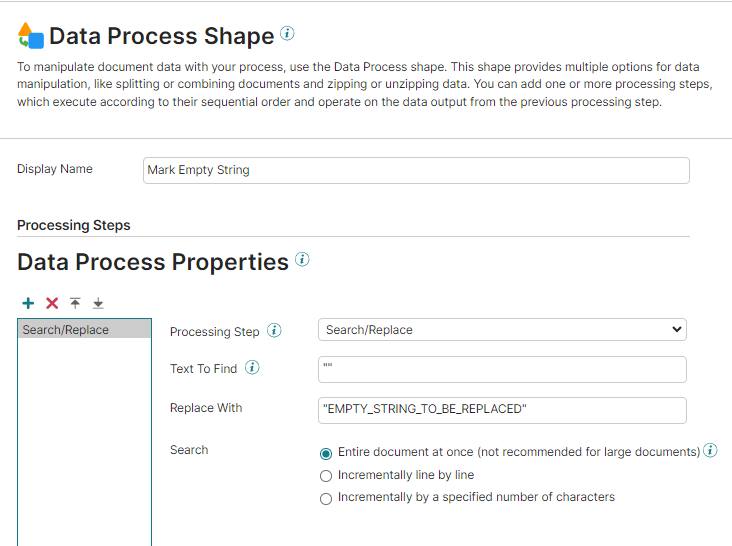
Task: Select Entire document at once radio option
Action: pos(326,453)
